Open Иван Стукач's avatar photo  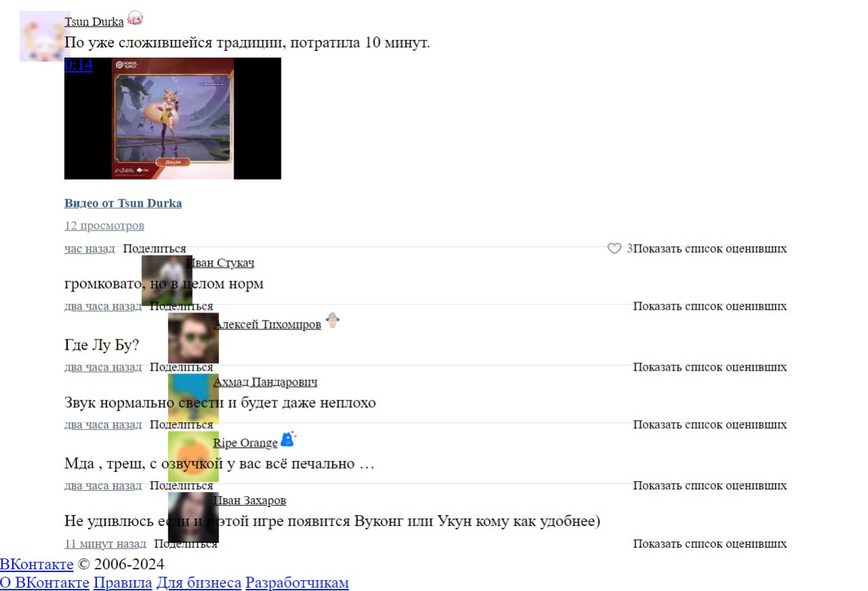[167, 280]
